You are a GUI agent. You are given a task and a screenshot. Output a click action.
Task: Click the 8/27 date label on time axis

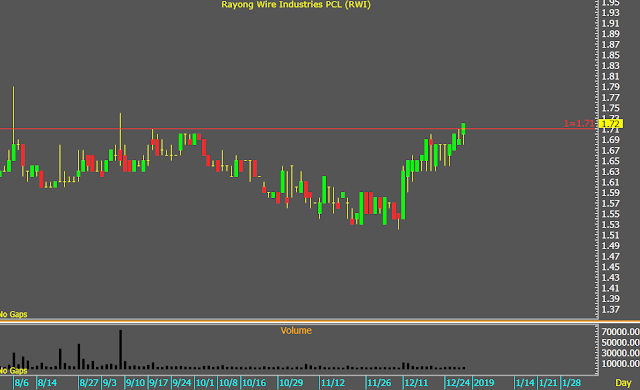(89, 383)
